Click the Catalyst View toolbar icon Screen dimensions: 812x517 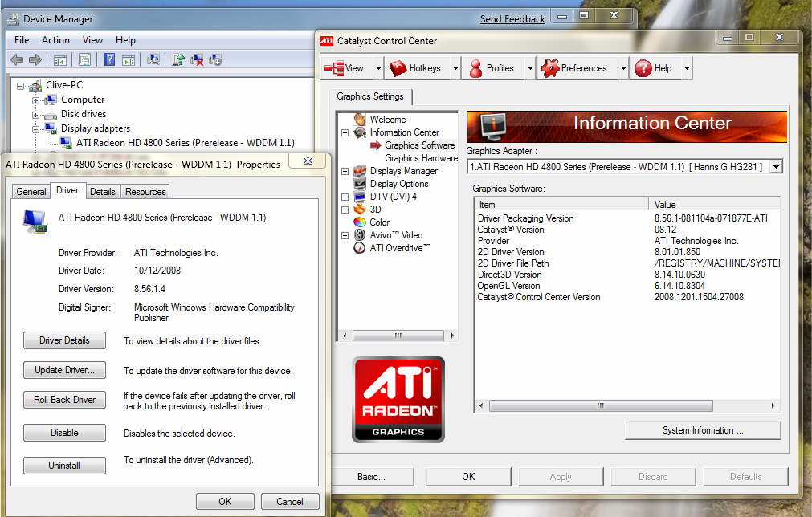[334, 68]
